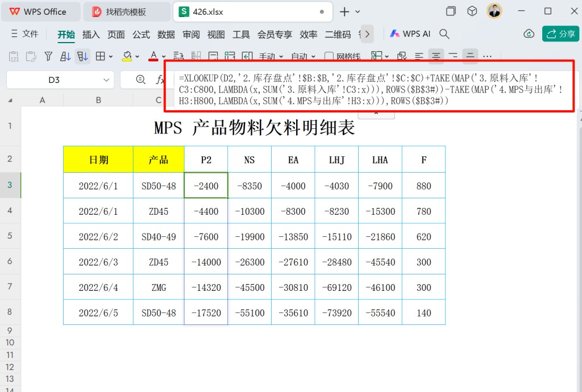Expand the freeze panes dropdown arrow
The height and width of the screenshot is (392, 582).
(x=386, y=57)
